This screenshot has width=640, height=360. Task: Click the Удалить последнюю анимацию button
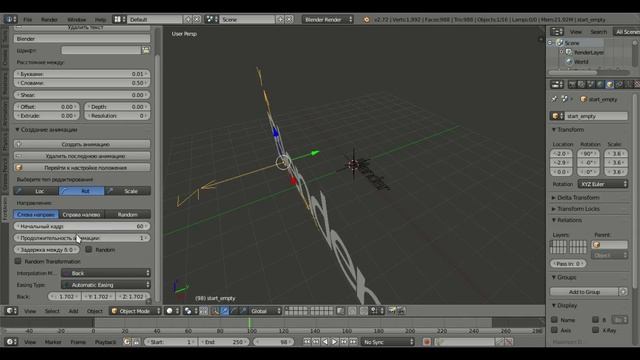click(82, 156)
